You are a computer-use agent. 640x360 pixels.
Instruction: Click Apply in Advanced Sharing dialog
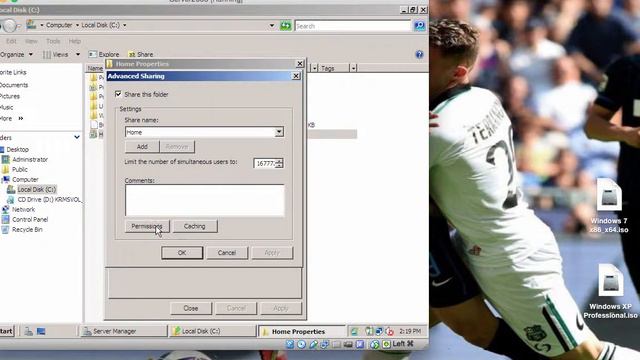click(272, 253)
